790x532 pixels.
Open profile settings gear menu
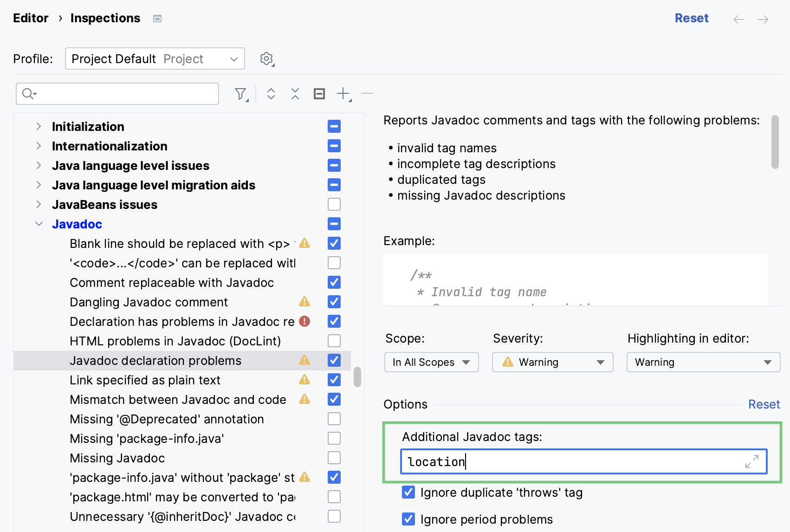coord(266,58)
